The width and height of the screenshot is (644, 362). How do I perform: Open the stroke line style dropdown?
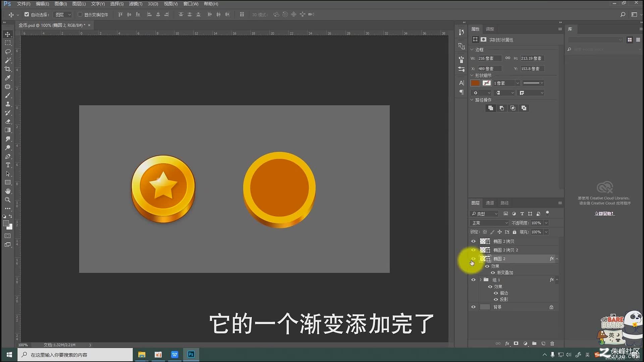pos(533,83)
